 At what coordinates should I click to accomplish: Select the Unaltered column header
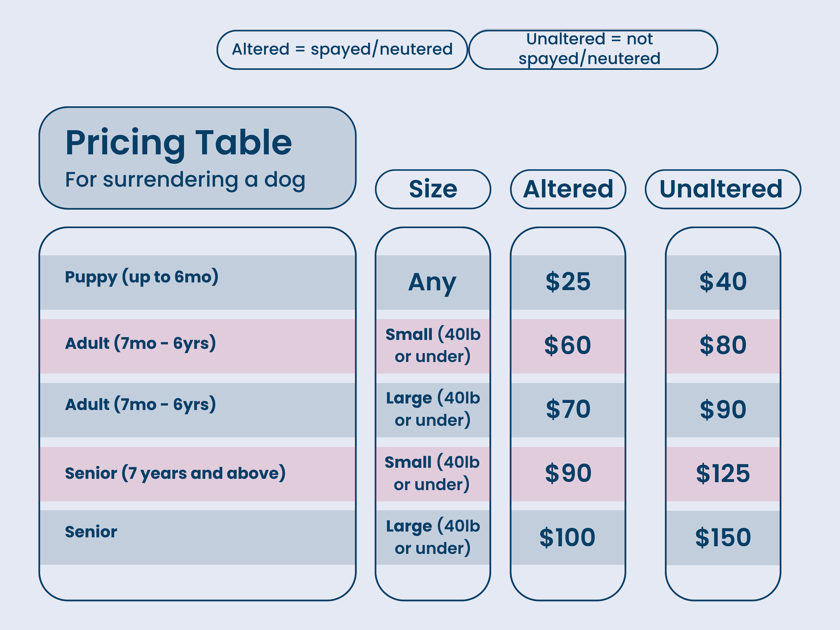pos(723,189)
